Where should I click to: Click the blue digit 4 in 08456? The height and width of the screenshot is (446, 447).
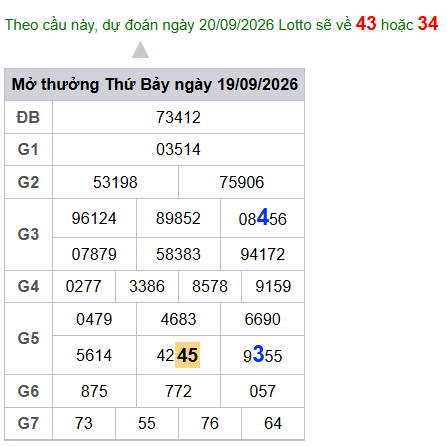click(263, 217)
